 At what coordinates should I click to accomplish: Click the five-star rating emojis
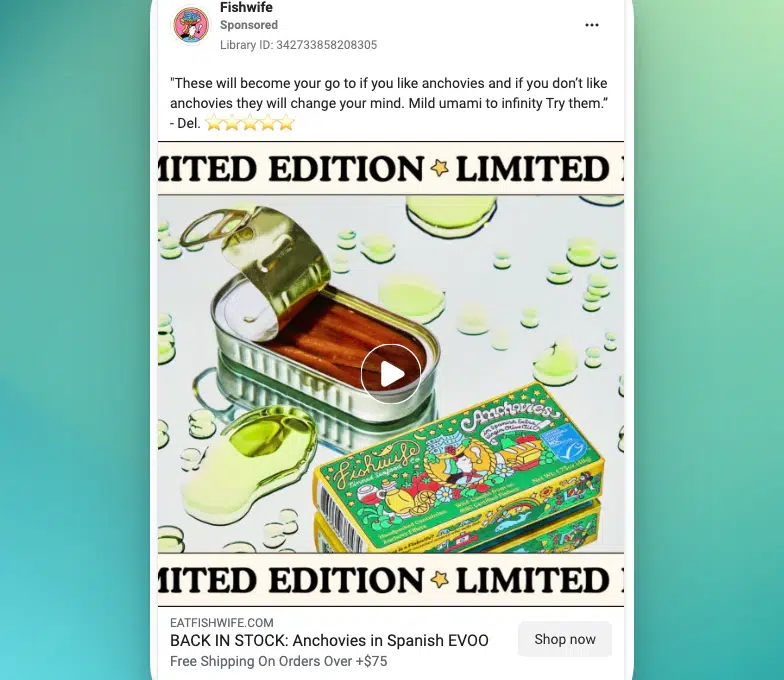pos(250,122)
